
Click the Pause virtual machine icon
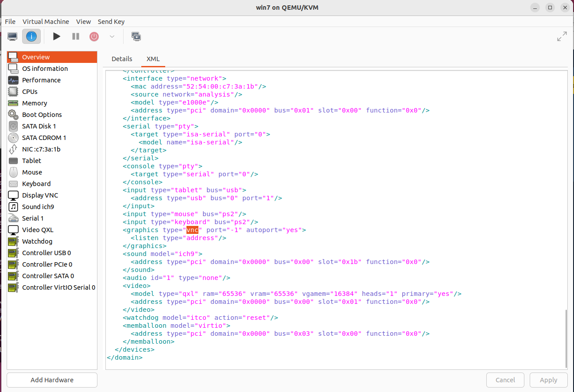[x=76, y=36]
